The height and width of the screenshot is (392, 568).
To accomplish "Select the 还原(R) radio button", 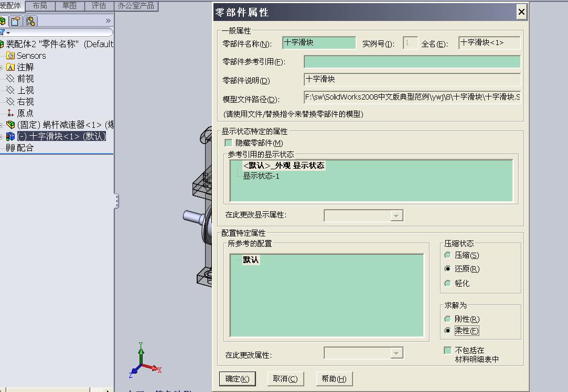I will [x=448, y=268].
